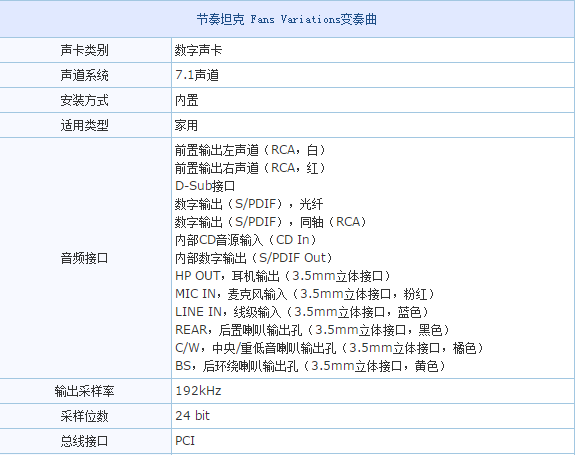Click the 数字声卡 value
Screen dimensions: 575x455
[x=198, y=50]
